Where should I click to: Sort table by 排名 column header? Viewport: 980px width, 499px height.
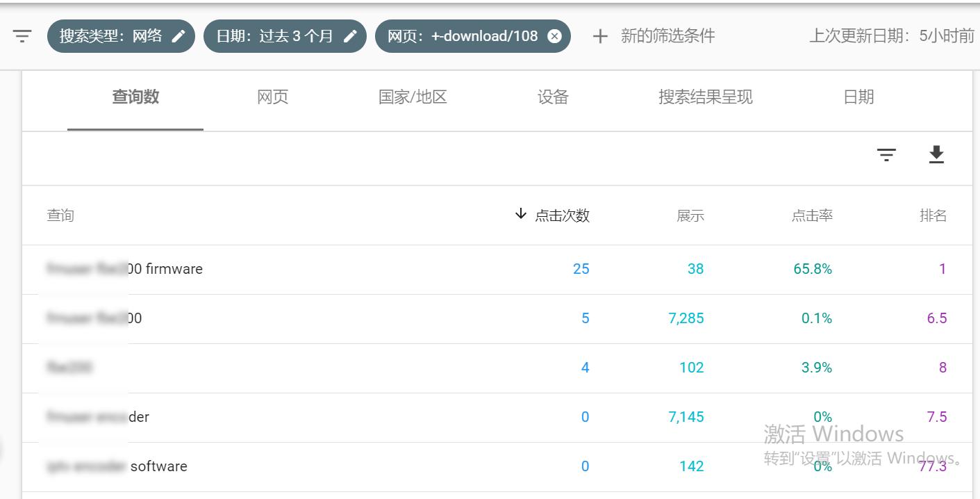933,215
